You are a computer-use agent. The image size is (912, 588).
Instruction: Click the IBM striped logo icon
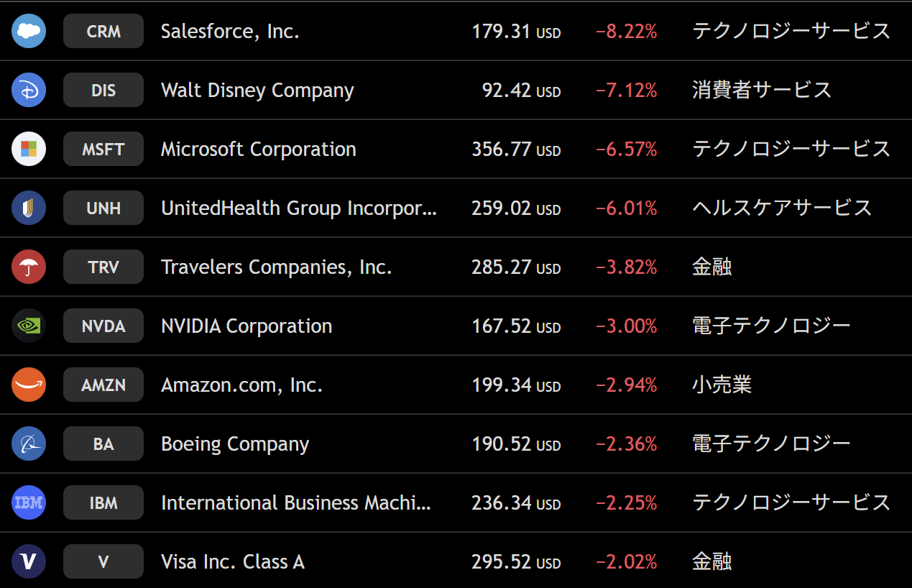coord(29,503)
